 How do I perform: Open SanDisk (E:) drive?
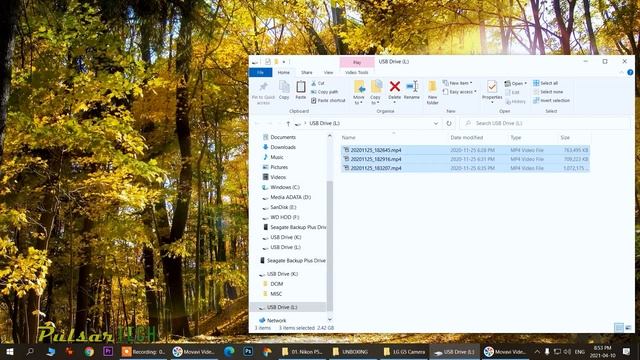283,207
